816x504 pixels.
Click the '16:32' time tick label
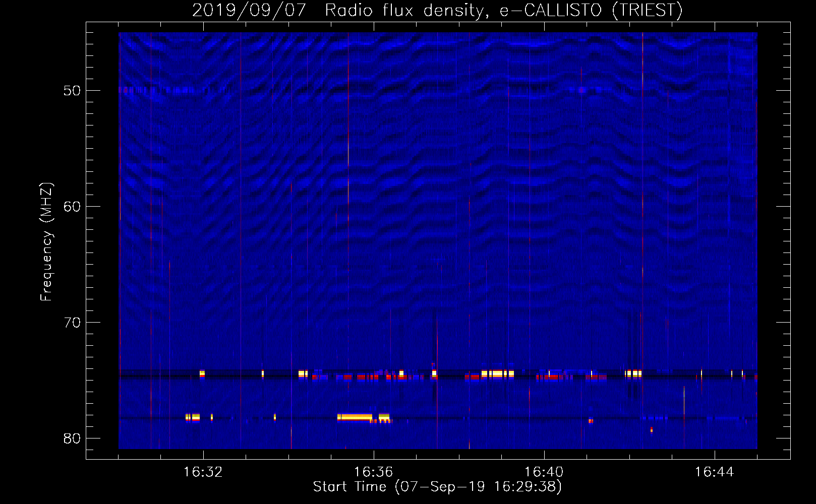203,472
